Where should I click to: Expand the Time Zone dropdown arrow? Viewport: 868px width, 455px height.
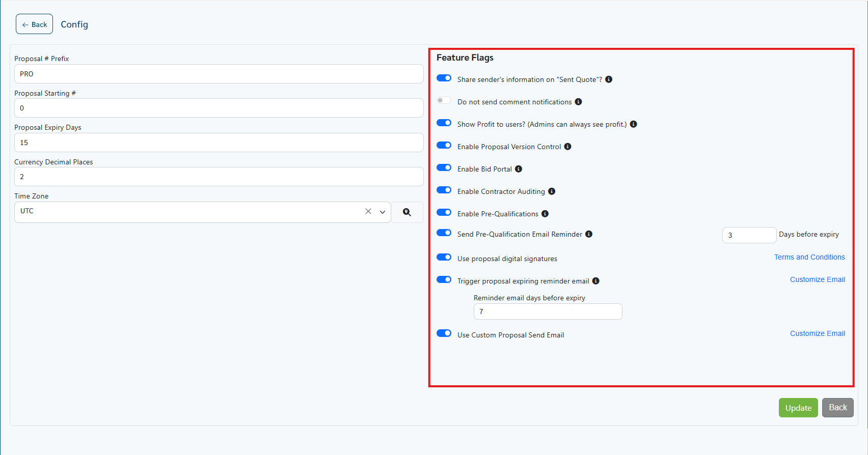click(x=383, y=212)
